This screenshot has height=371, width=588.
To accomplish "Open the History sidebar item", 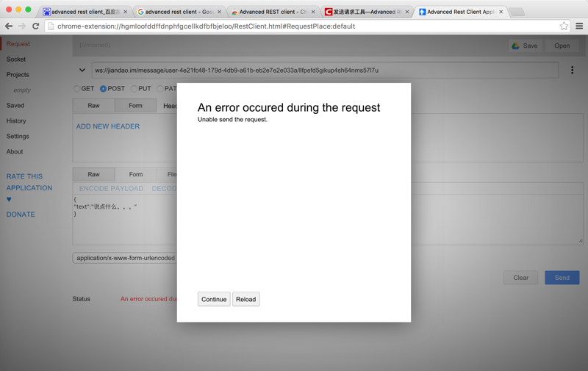I will pyautogui.click(x=16, y=120).
